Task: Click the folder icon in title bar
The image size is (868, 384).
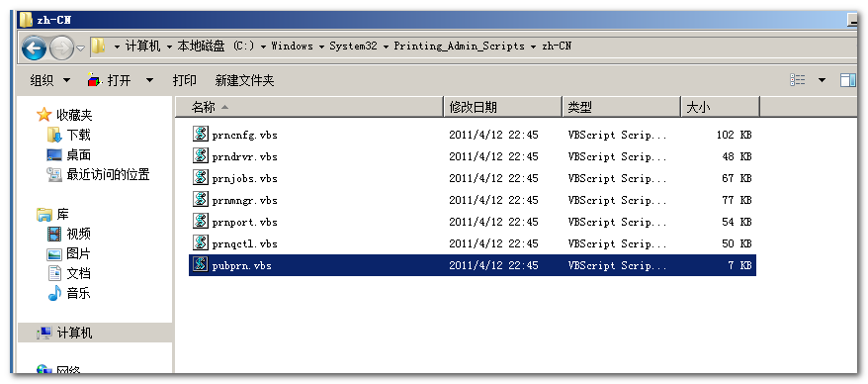Action: tap(26, 20)
